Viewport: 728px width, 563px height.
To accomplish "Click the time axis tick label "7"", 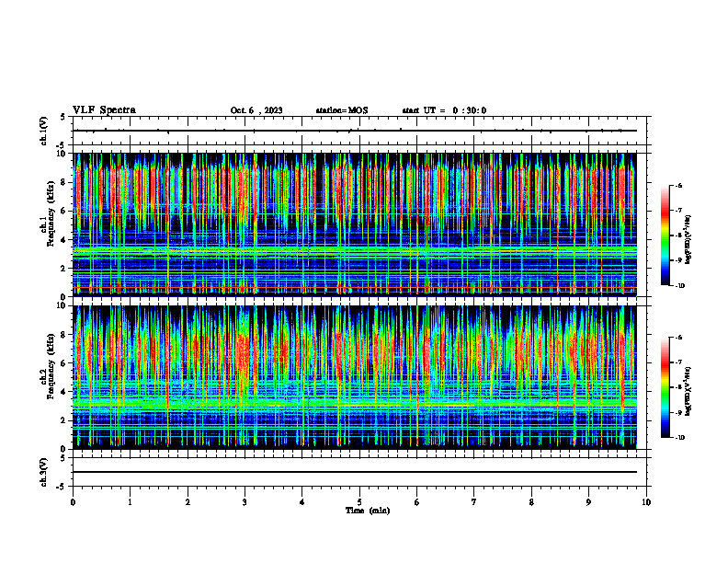I will click(x=474, y=502).
